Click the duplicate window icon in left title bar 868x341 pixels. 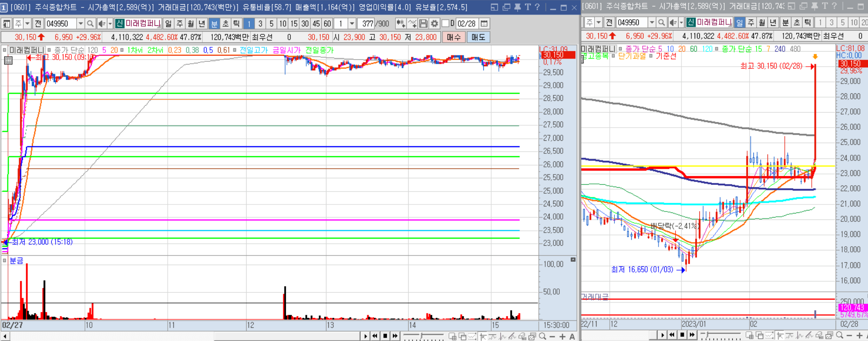(x=506, y=7)
